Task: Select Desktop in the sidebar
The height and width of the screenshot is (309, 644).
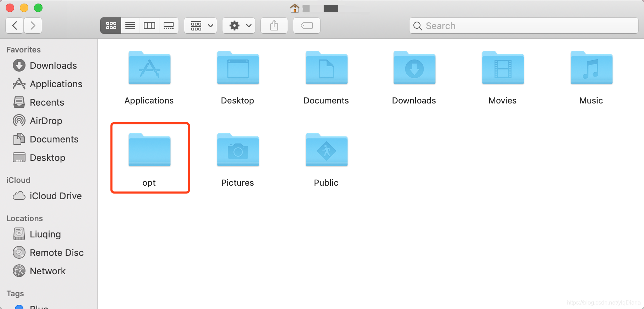Action: pos(39,158)
